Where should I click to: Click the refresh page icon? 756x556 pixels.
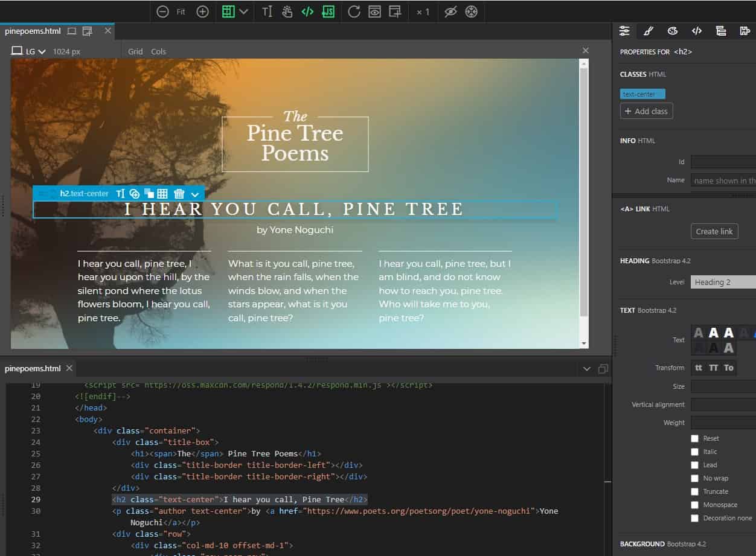click(354, 11)
